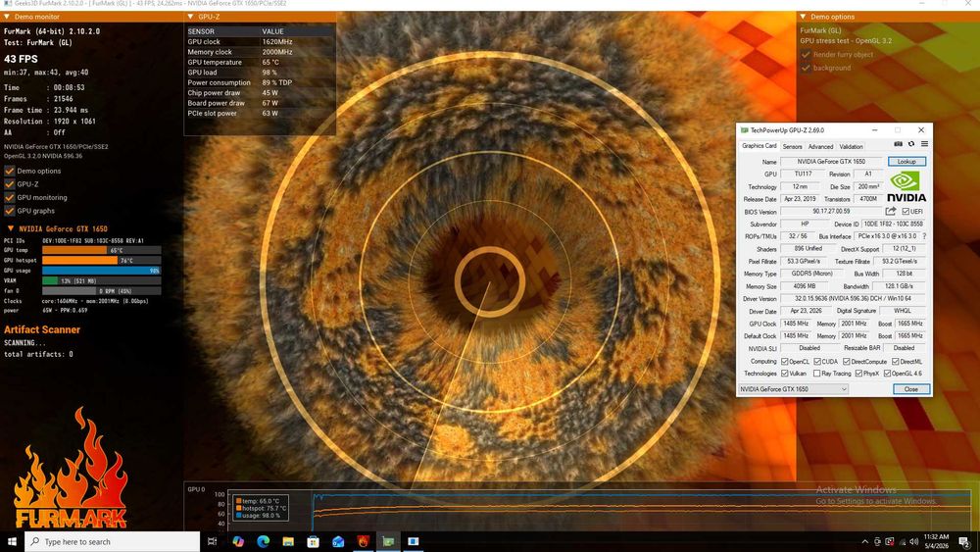Show hidden system tray icons
The height and width of the screenshot is (552, 980).
[864, 541]
